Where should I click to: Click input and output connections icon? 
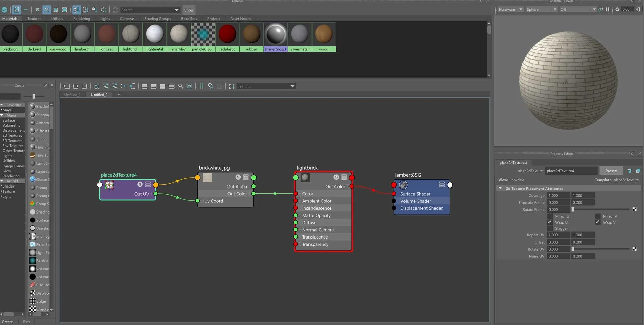[x=76, y=86]
